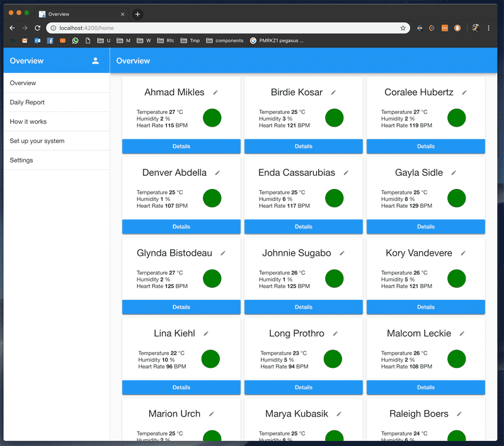Image resolution: width=504 pixels, height=446 pixels.
Task: Switch to the Overview browser tab
Action: (81, 14)
